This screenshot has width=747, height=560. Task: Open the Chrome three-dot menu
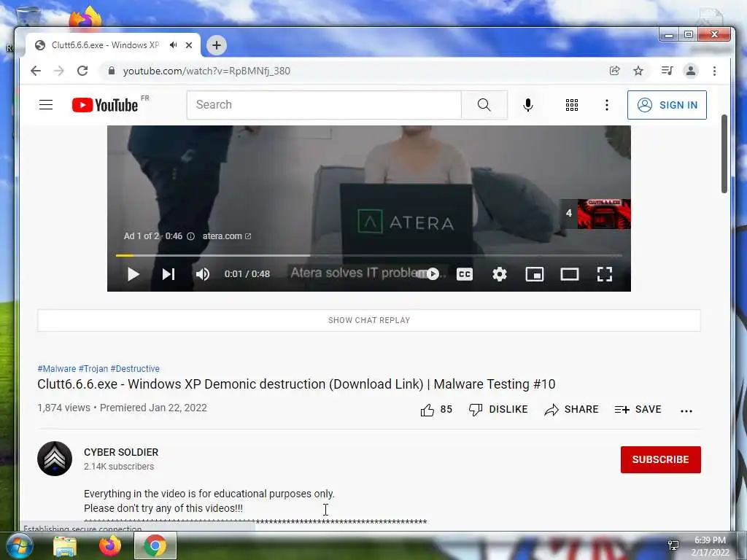tap(714, 71)
